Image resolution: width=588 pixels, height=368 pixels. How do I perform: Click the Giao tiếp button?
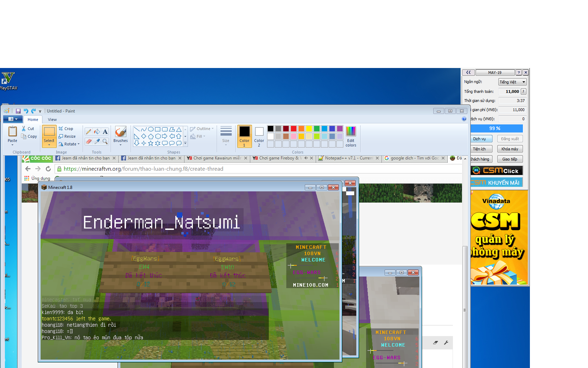[510, 159]
